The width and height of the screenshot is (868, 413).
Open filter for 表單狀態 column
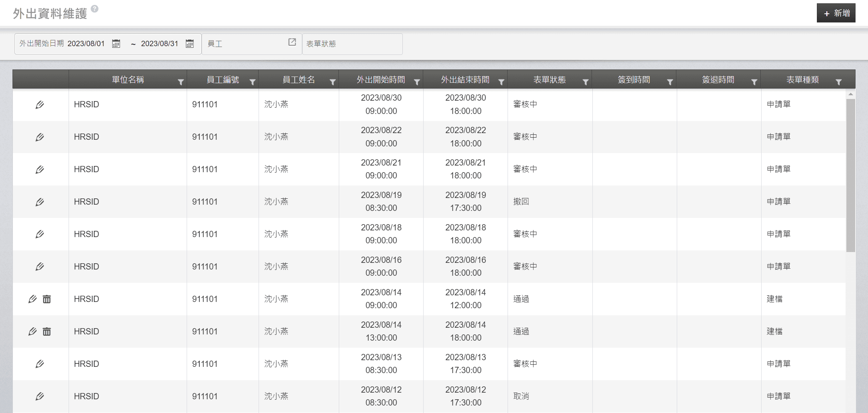click(x=585, y=82)
